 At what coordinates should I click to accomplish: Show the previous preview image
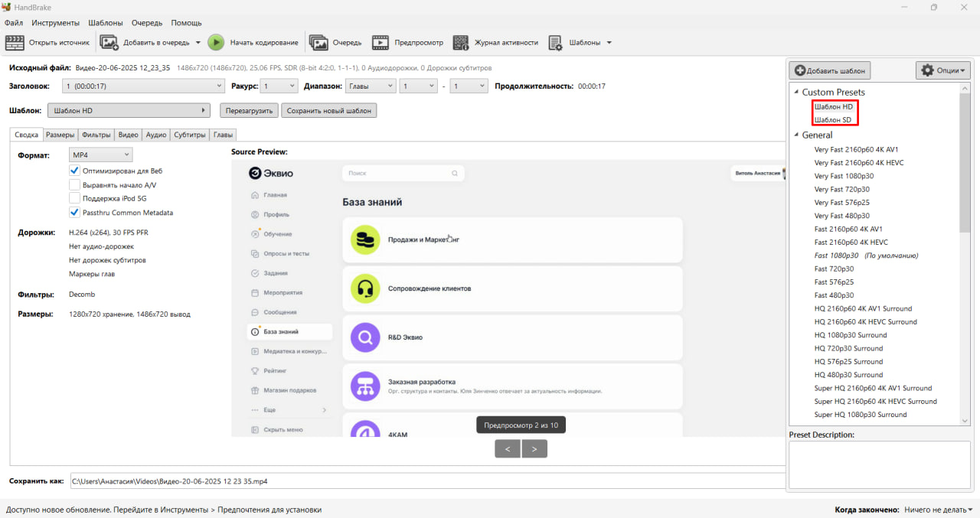click(508, 448)
